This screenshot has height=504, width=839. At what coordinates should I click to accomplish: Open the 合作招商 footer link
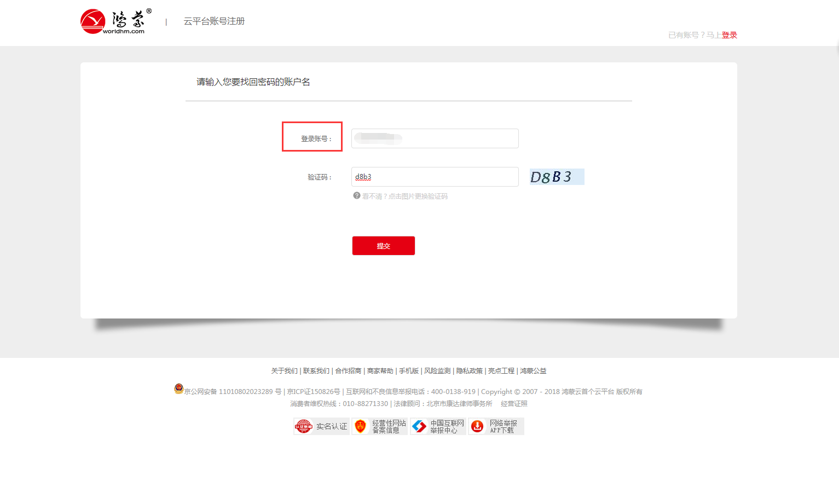coord(348,371)
